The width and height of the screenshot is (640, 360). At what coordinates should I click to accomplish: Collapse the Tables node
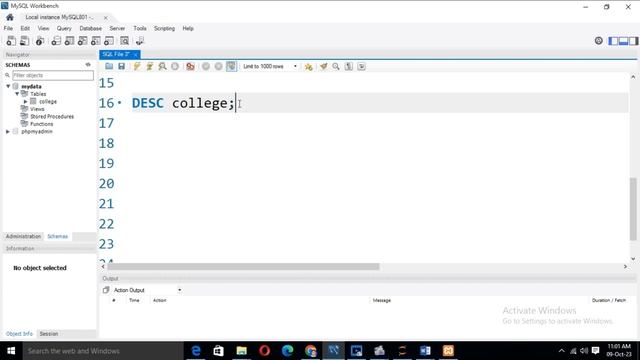tap(17, 94)
